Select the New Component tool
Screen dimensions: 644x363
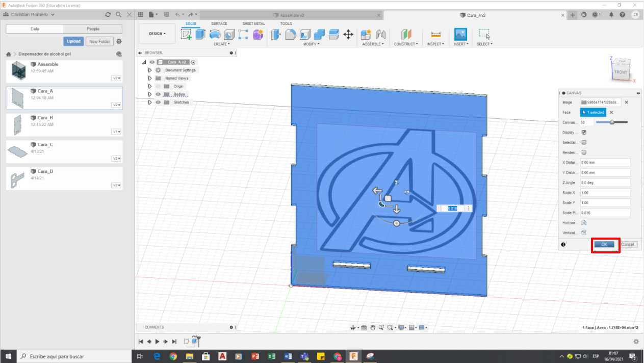tap(366, 34)
